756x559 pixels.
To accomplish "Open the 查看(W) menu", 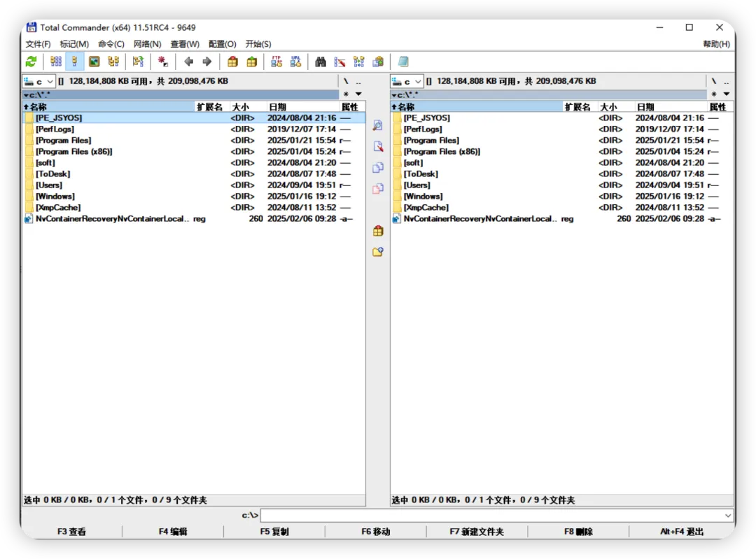I will click(185, 44).
